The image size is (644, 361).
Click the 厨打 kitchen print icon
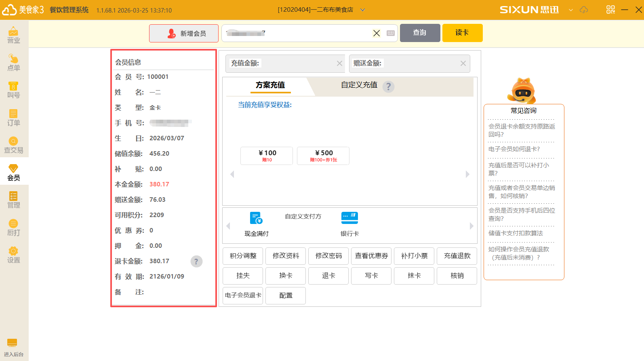pyautogui.click(x=14, y=228)
